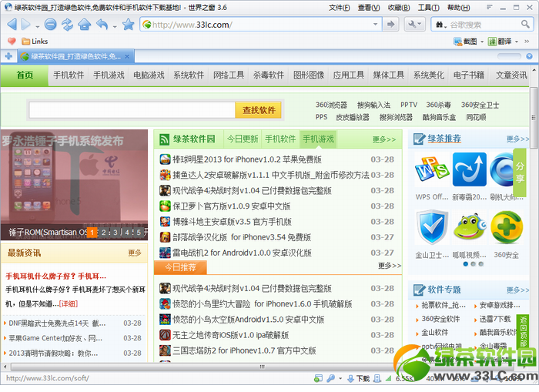Open the 酷狗音乐盒 link
Viewport: 539px width, 392px height.
(439, 117)
